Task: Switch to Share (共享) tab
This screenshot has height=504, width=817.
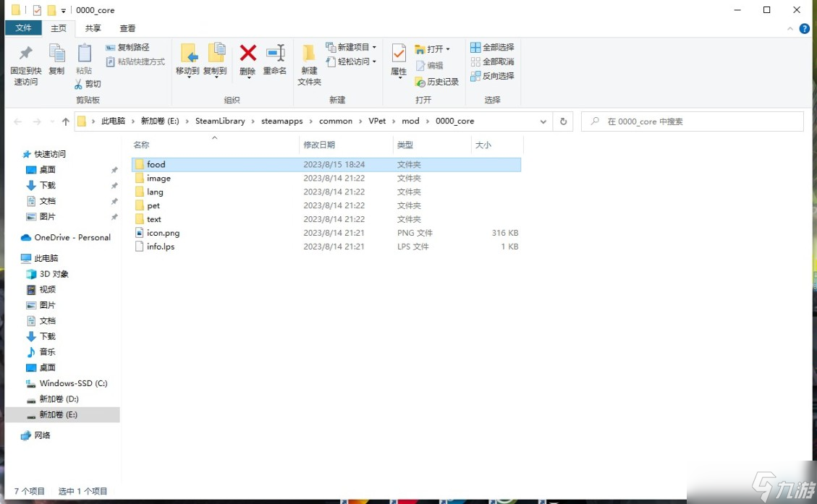Action: pos(93,28)
